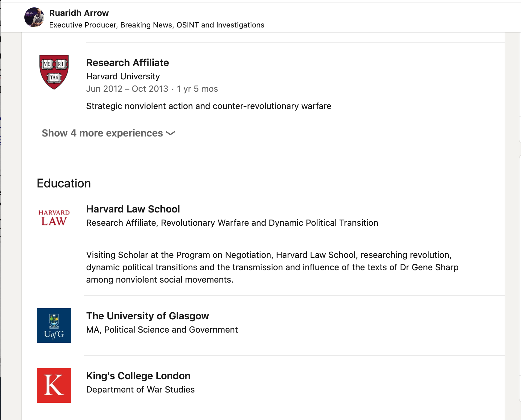The height and width of the screenshot is (420, 521).
Task: Select The University of Glasgow heading
Action: [x=148, y=316]
